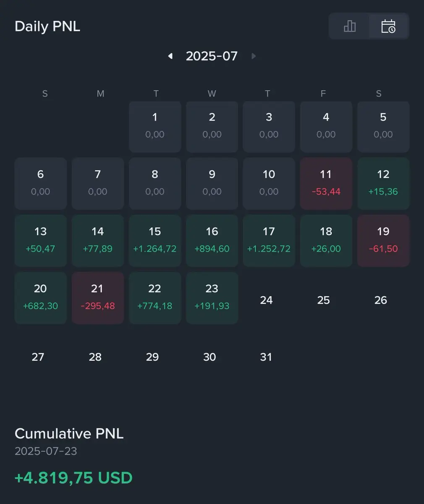Go to next month arrow
The width and height of the screenshot is (424, 504).
point(253,56)
